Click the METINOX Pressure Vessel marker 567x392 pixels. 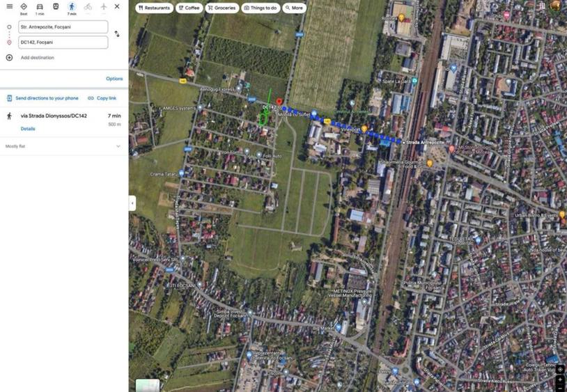[364, 301]
